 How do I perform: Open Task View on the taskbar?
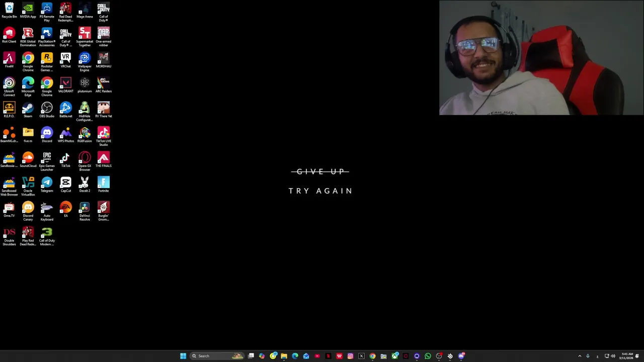point(251,356)
